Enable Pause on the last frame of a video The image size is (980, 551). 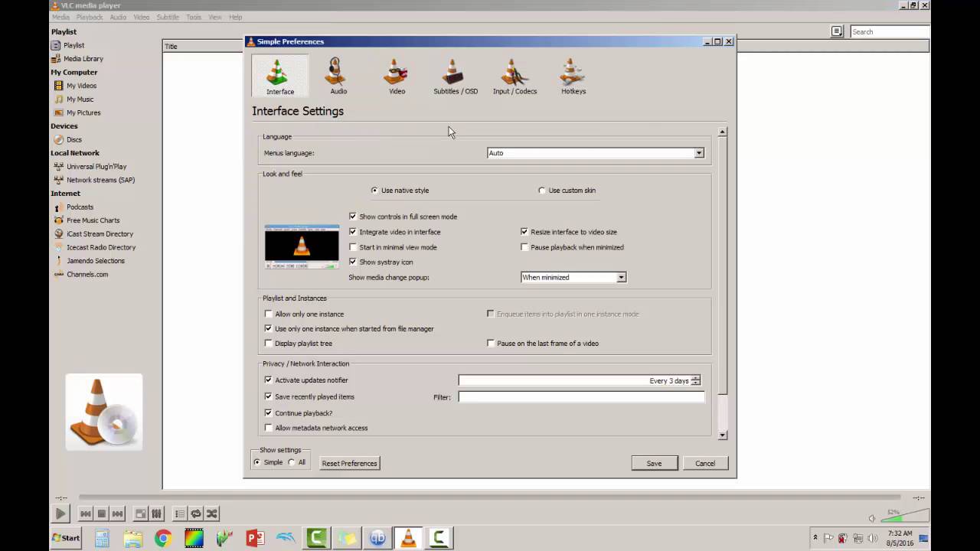(x=491, y=344)
